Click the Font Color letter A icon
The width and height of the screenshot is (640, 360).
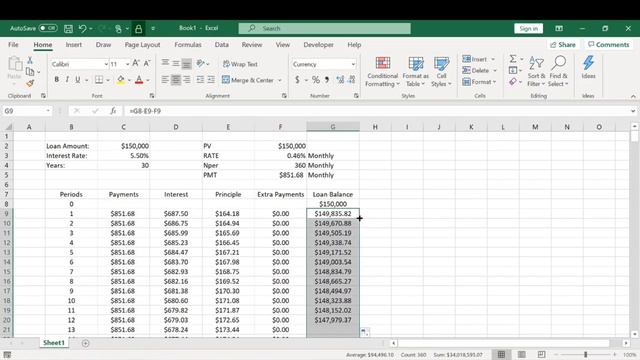click(139, 80)
